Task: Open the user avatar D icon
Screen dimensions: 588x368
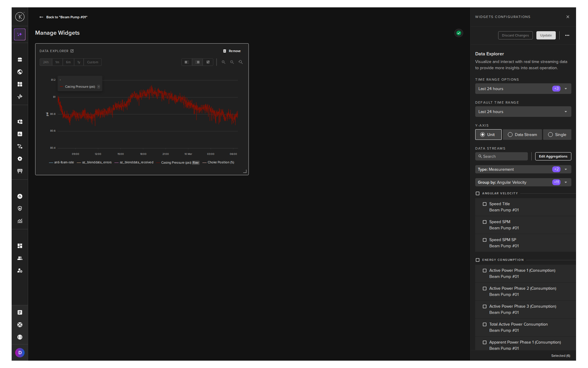Action: (x=20, y=353)
